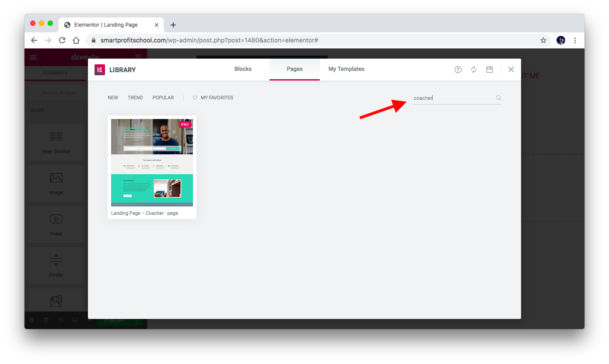Open the widgets grid icon in the panel header
The height and width of the screenshot is (364, 609).
pyautogui.click(x=138, y=57)
